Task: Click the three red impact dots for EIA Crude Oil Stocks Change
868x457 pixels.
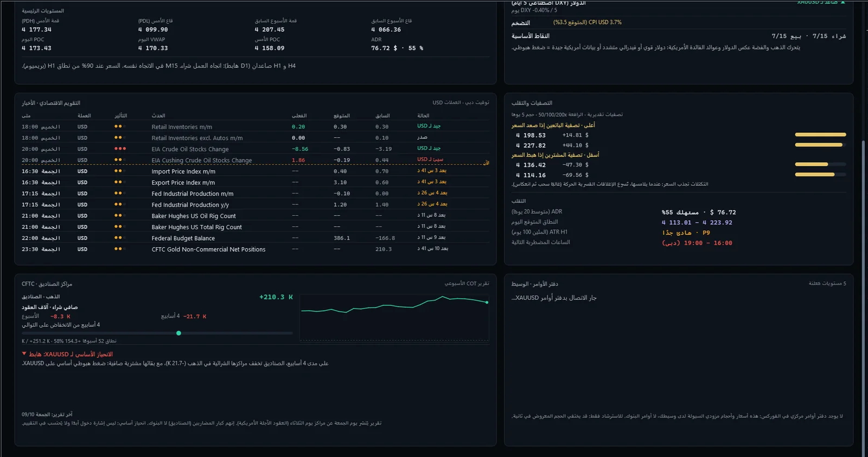Action: (120, 149)
